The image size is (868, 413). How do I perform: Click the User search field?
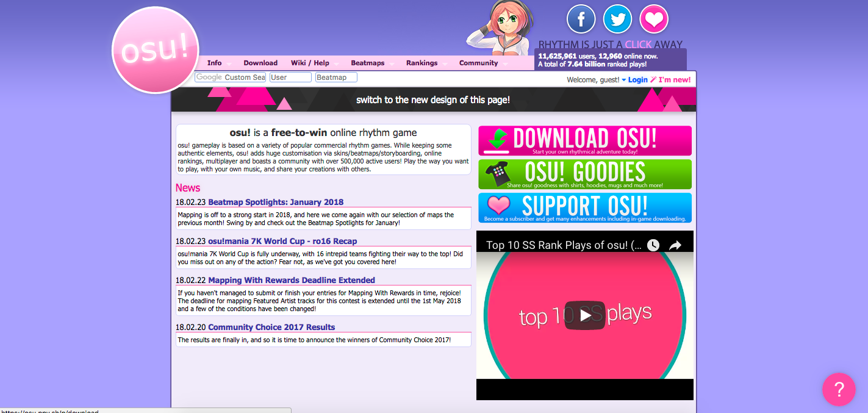pos(290,77)
